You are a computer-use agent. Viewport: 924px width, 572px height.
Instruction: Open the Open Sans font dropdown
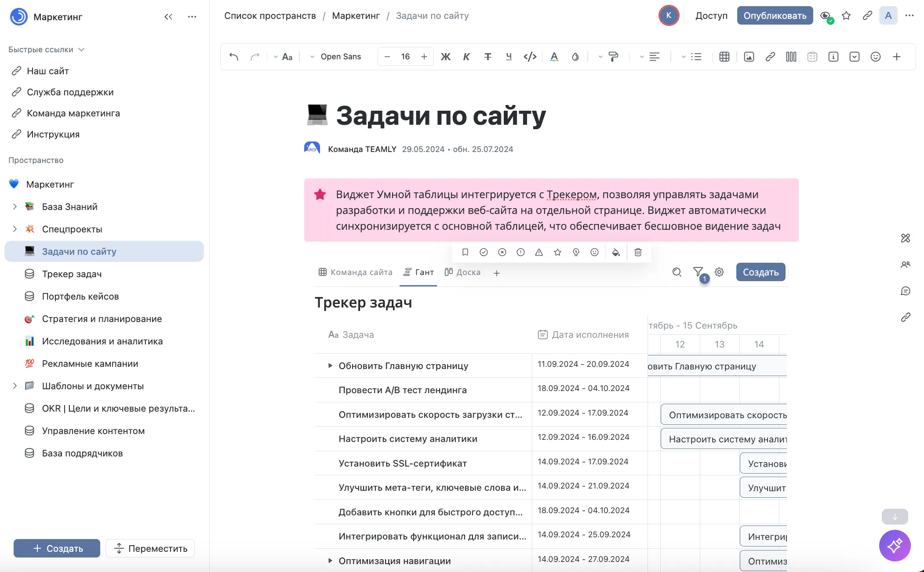pos(336,57)
